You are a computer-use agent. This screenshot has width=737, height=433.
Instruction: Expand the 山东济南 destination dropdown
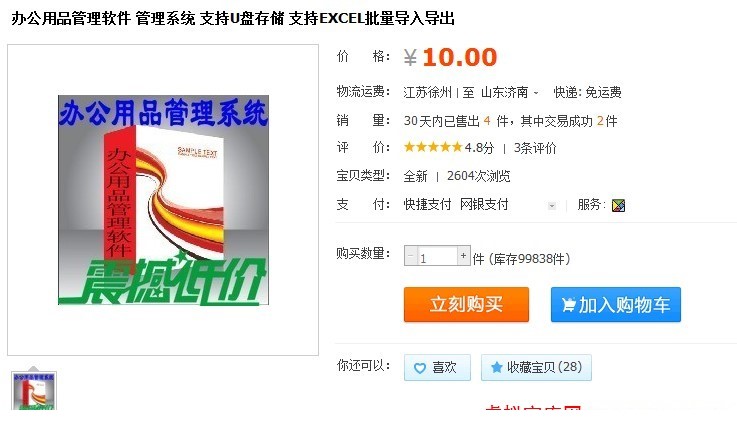tap(536, 93)
